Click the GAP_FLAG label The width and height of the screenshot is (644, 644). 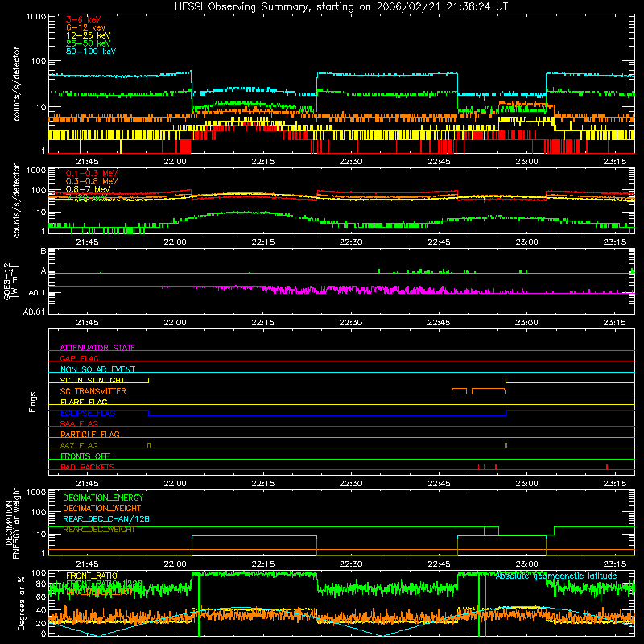pyautogui.click(x=79, y=358)
